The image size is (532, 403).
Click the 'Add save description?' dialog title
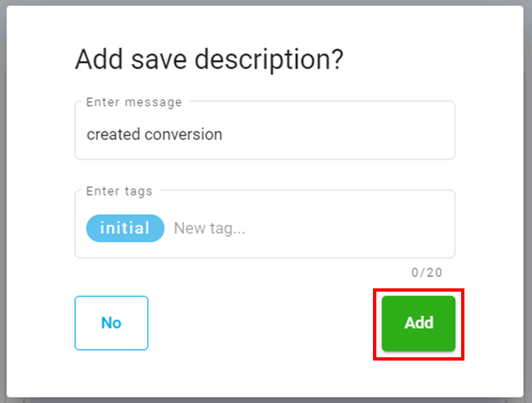point(209,60)
